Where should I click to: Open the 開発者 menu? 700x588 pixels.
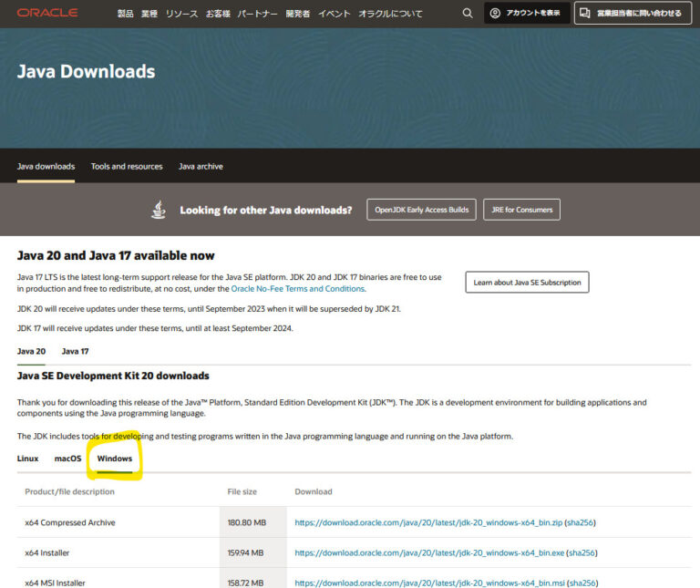pos(297,14)
